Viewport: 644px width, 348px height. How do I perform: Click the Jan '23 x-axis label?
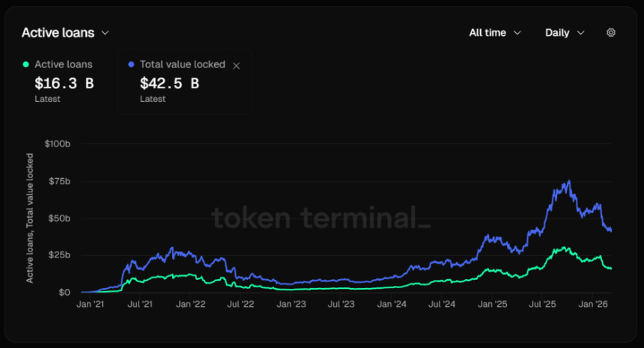click(x=291, y=305)
